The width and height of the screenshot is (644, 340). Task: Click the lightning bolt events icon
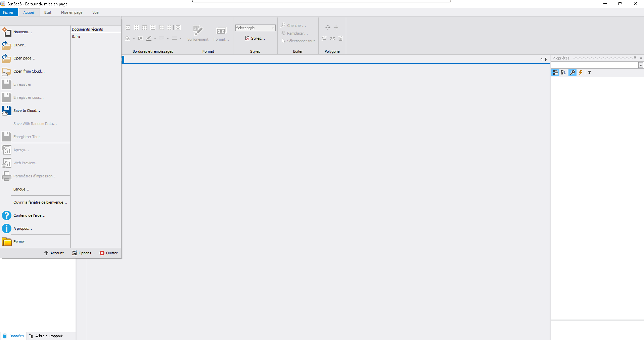581,73
